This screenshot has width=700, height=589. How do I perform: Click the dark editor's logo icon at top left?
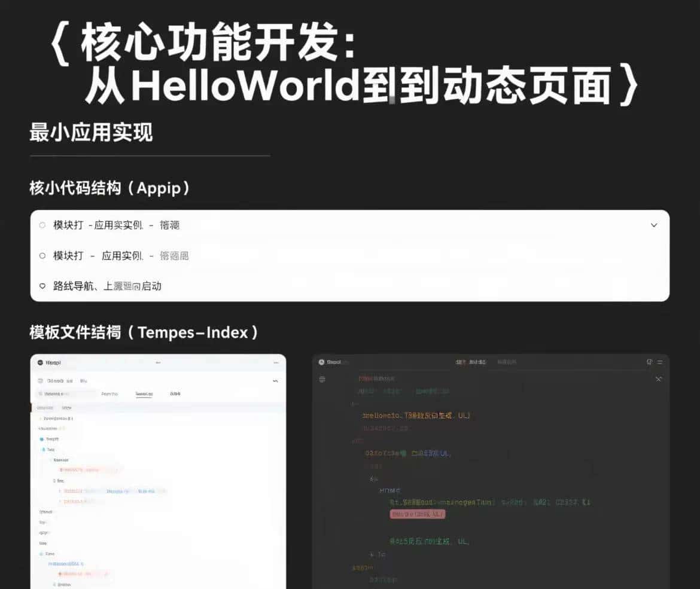(322, 362)
